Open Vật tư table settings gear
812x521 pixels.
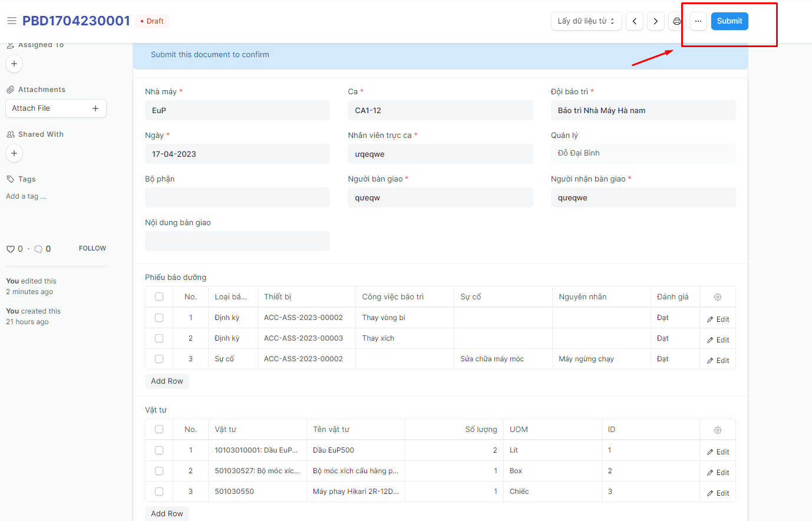tap(717, 430)
